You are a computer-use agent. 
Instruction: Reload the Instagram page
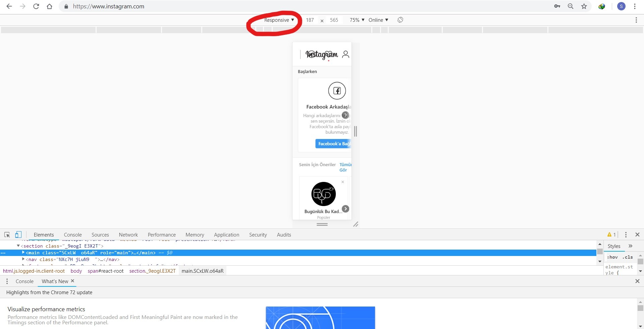pyautogui.click(x=36, y=6)
